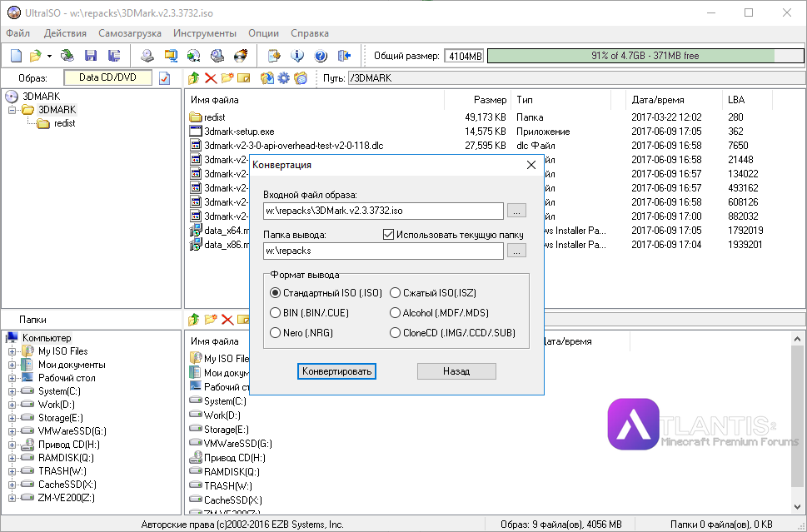
Task: Open an image file with the folder icon
Action: (35, 56)
